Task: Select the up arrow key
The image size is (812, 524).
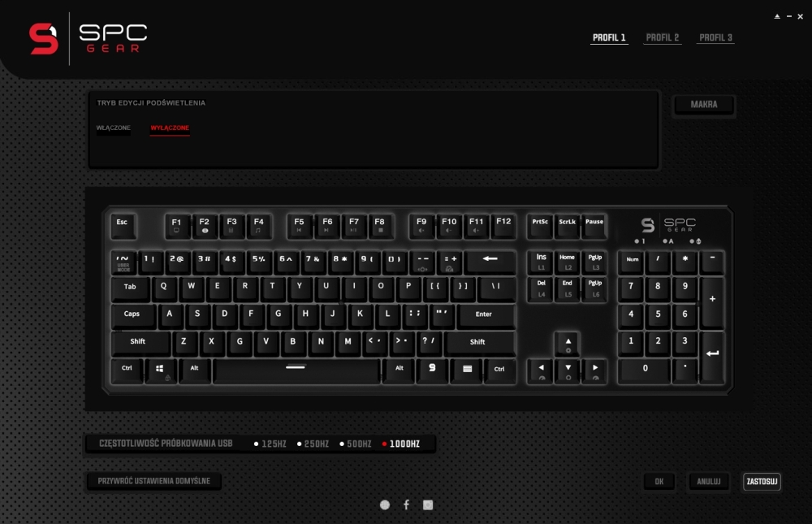Action: pyautogui.click(x=568, y=344)
